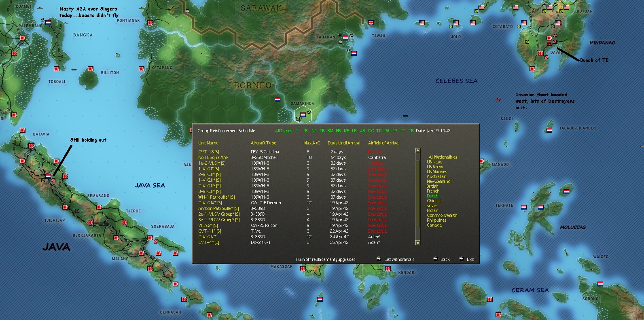Select the Dutch flag unit in the highlighted Samarinda hex

pyautogui.click(x=303, y=114)
